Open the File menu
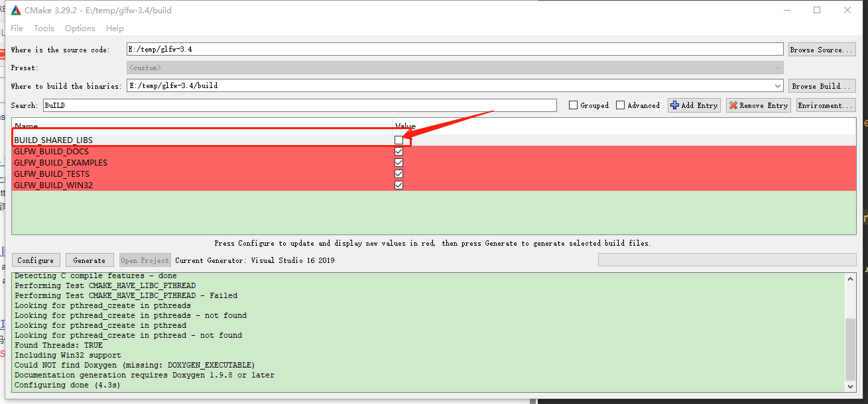The height and width of the screenshot is (404, 868). point(17,28)
